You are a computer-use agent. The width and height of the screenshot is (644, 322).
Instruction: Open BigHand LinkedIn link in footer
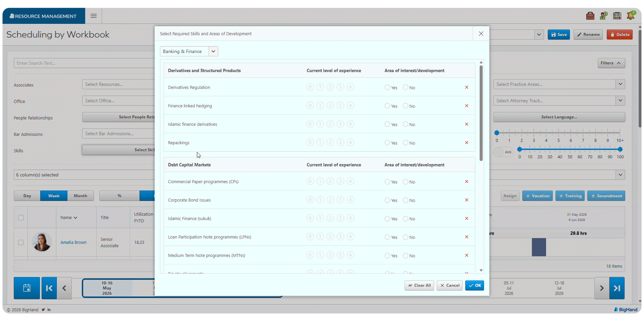click(x=49, y=310)
